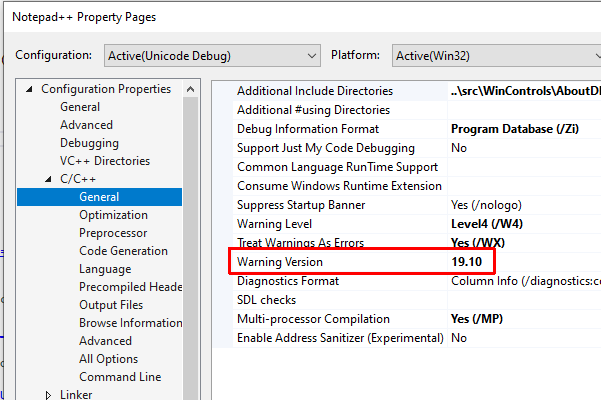Select the C/C++ node
The width and height of the screenshot is (601, 400).
click(x=78, y=179)
